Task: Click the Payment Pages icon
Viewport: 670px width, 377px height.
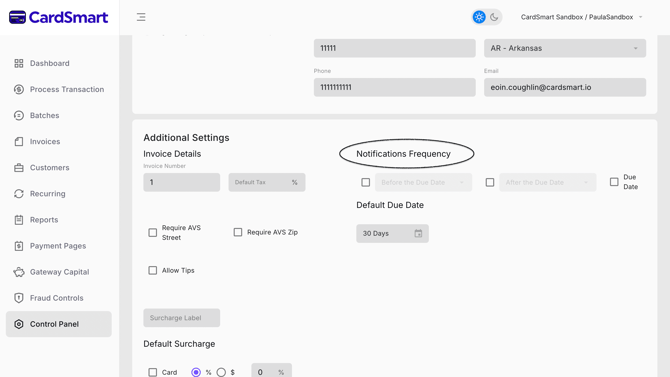Action: [x=19, y=246]
